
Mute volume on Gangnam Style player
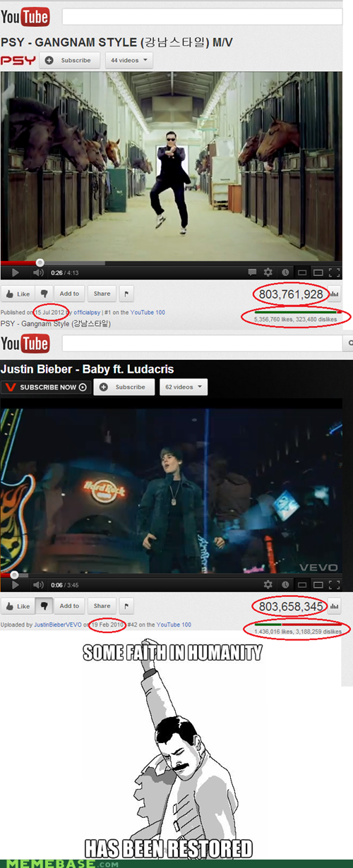click(x=37, y=272)
